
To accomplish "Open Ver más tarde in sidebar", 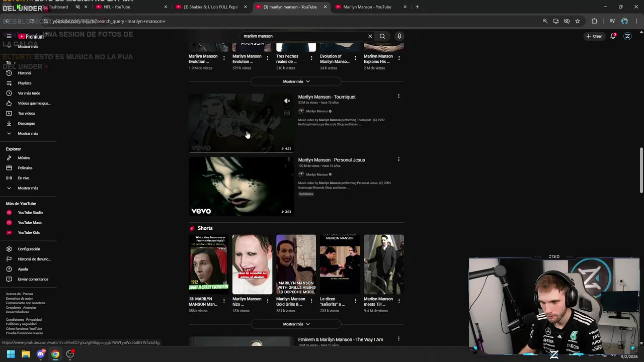I will point(28,93).
